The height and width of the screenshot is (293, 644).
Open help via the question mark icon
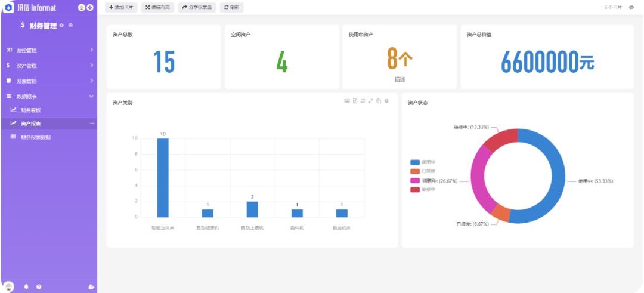tap(39, 286)
